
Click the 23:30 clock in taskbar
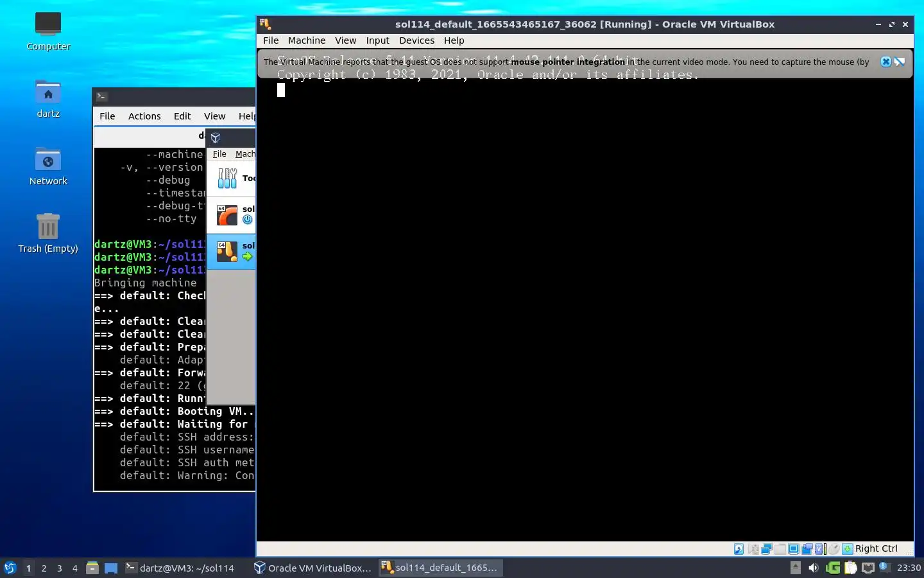coord(909,568)
